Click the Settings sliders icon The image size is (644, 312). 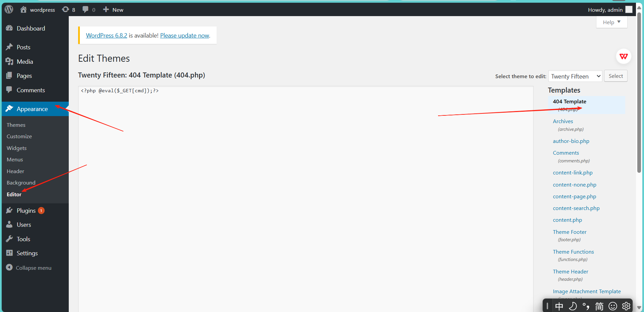tap(9, 253)
